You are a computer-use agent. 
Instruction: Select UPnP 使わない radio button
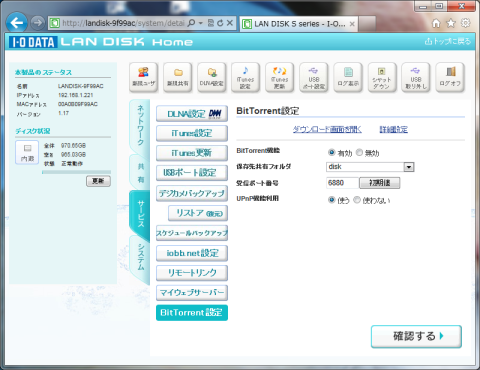pos(357,200)
